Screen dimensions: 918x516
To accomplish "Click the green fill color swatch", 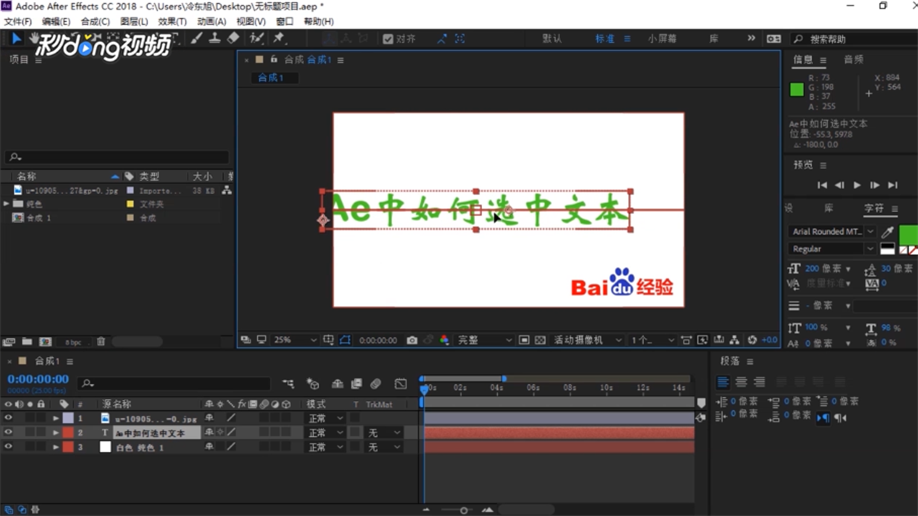I will (908, 234).
